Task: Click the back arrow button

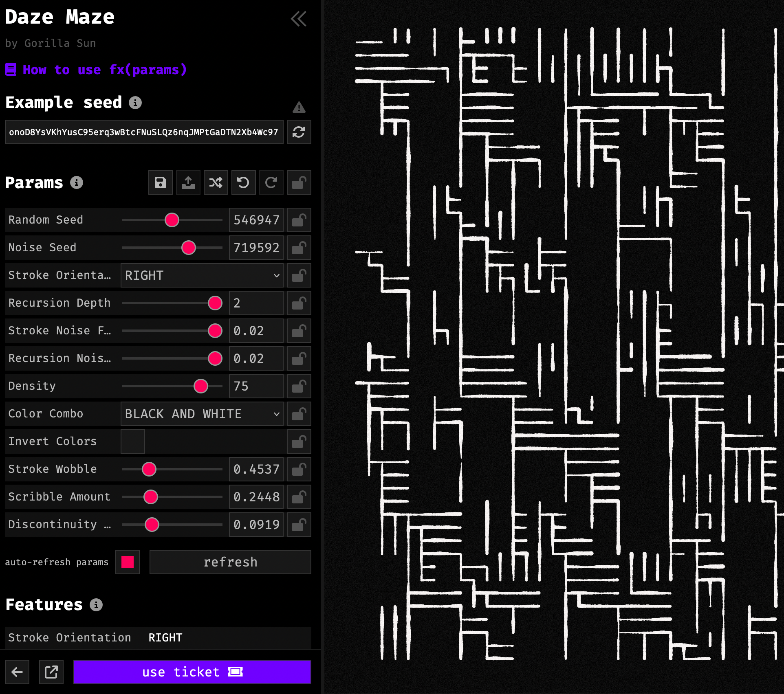Action: (x=17, y=672)
